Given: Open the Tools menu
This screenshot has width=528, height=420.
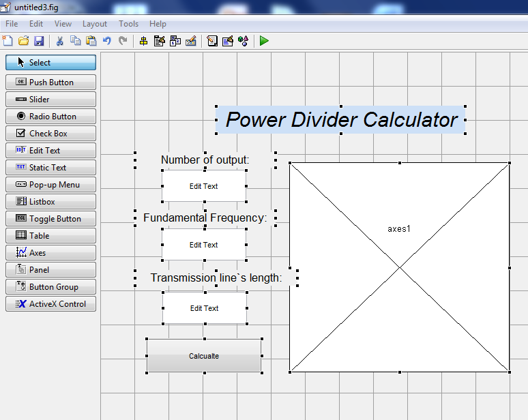Looking at the screenshot, I should pos(128,24).
